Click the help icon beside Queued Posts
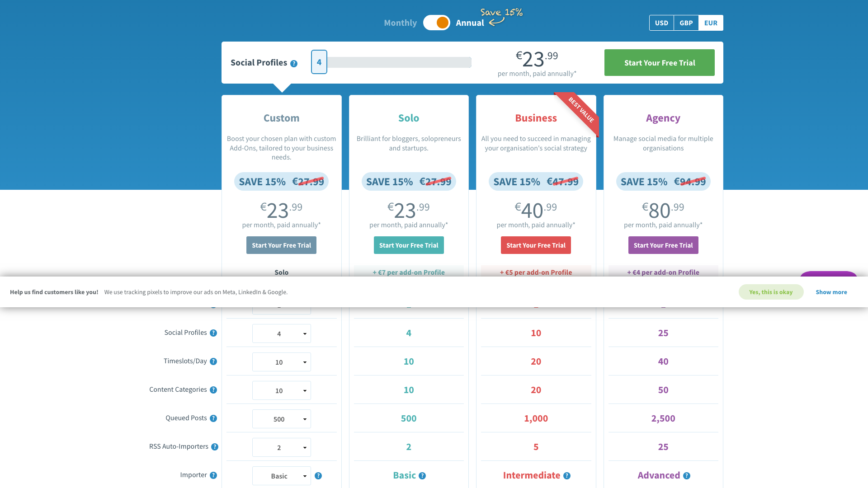868x488 pixels. (214, 418)
